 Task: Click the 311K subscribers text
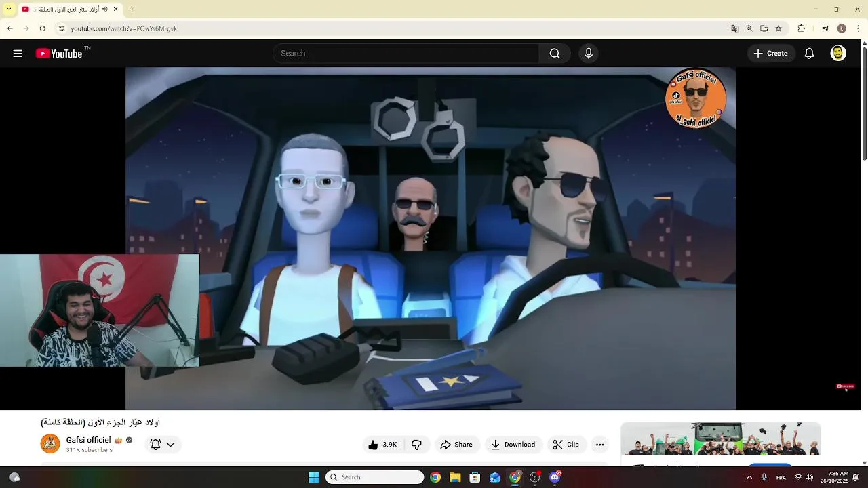point(89,450)
